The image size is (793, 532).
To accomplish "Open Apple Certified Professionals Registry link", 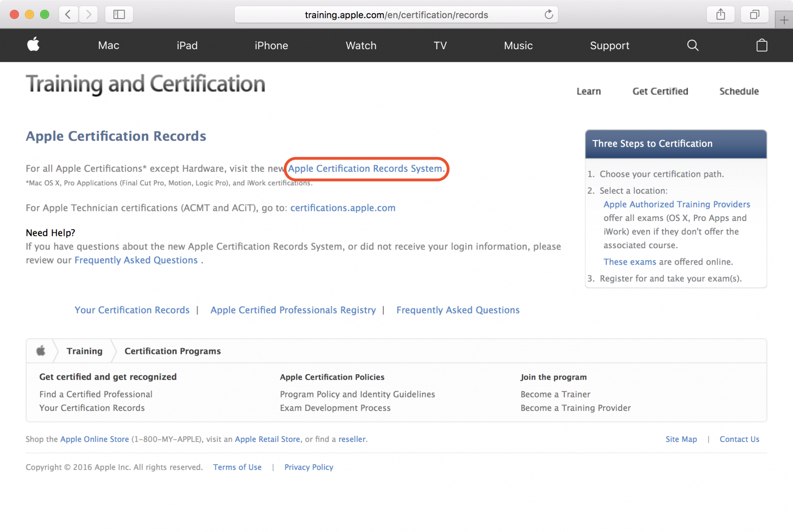I will pyautogui.click(x=293, y=310).
